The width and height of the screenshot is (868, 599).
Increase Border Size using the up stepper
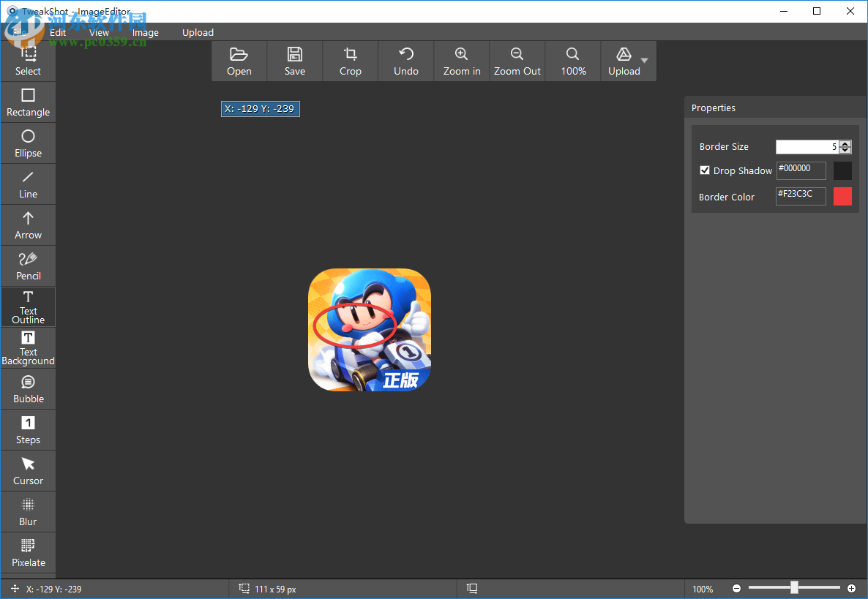pyautogui.click(x=845, y=143)
